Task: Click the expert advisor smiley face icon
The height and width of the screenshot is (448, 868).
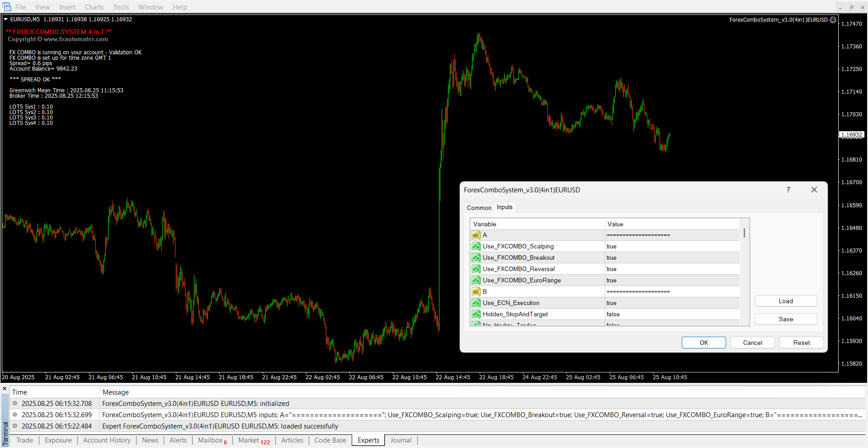Action: click(833, 19)
